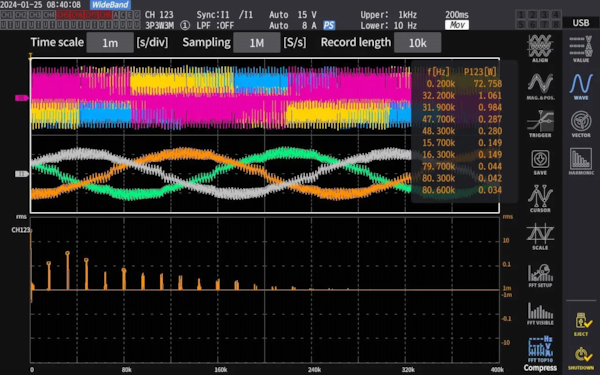Select the 79.700k frequency row
The height and width of the screenshot is (375, 600).
(x=462, y=166)
